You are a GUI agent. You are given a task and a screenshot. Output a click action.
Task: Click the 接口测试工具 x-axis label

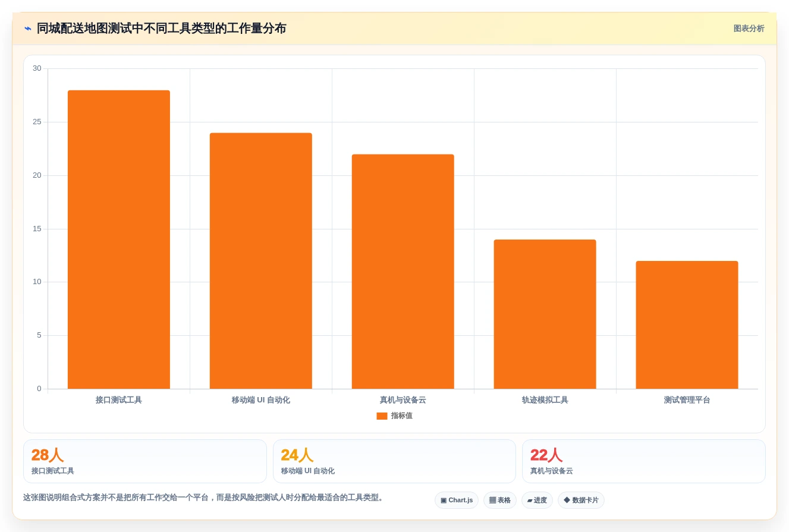point(119,400)
